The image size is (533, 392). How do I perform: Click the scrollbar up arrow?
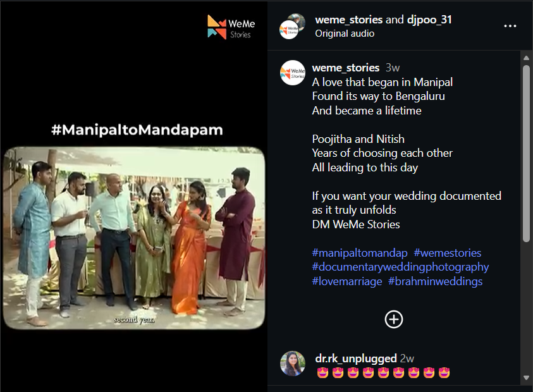point(526,58)
